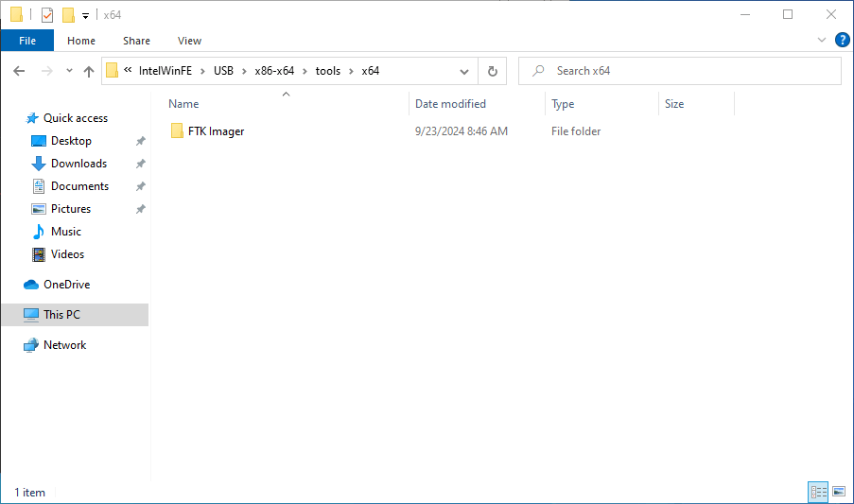Click the Videos filmstrip icon
This screenshot has width=854, height=504.
(39, 254)
